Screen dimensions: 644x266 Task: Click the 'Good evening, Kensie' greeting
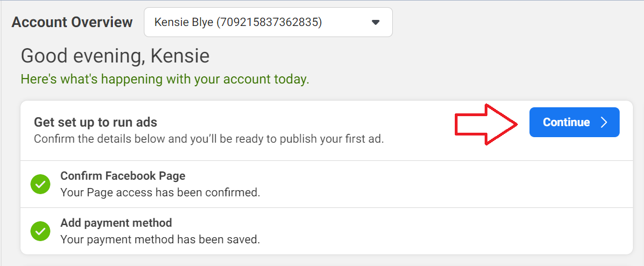(115, 56)
